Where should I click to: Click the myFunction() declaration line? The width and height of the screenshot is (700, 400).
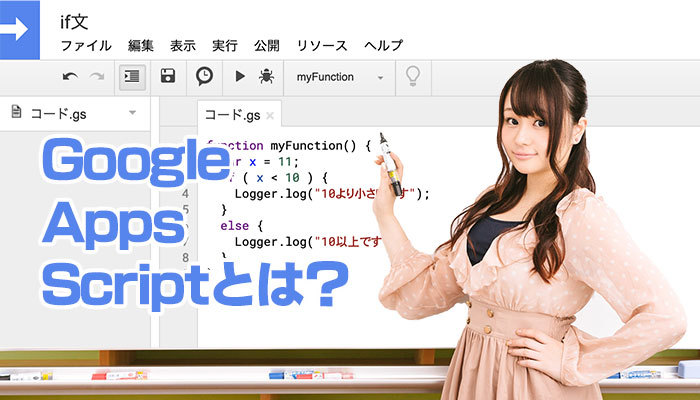(x=289, y=146)
